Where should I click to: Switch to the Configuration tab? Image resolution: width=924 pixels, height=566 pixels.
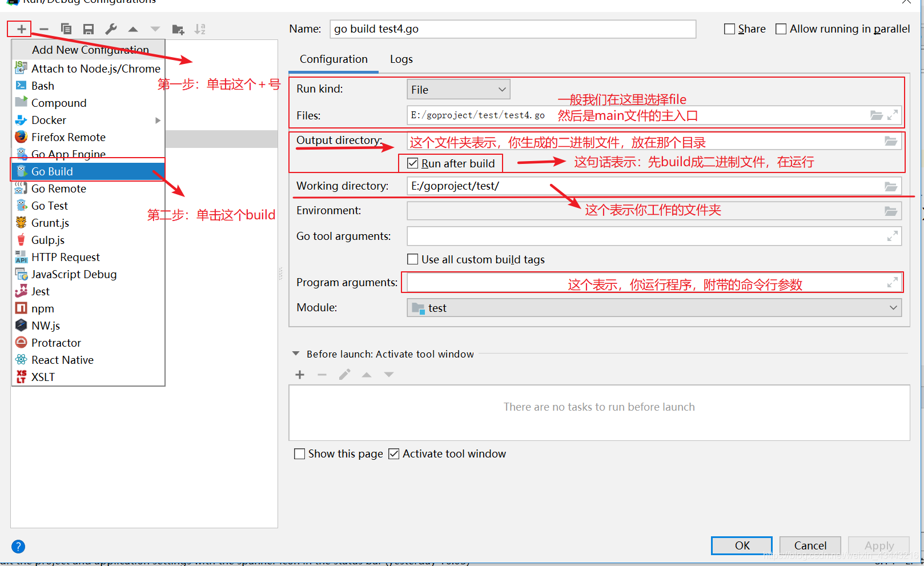point(334,59)
